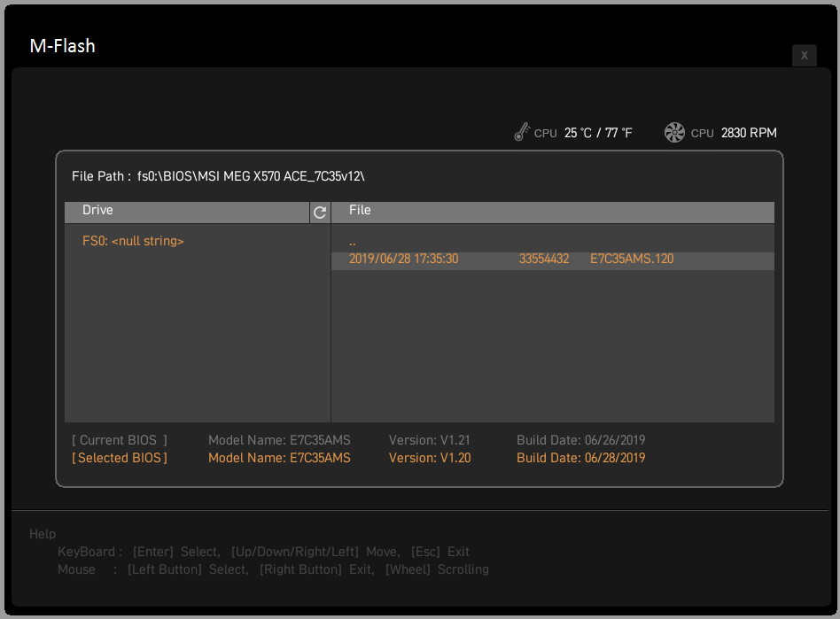840x619 pixels.
Task: Click Version: V1.21 of current BIOS
Action: [429, 440]
